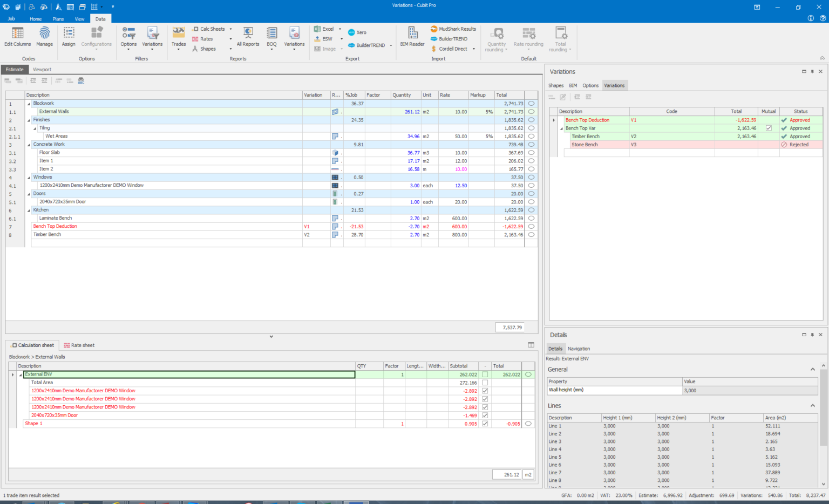Click the Assign filter icon
The image size is (829, 504).
coord(69,37)
